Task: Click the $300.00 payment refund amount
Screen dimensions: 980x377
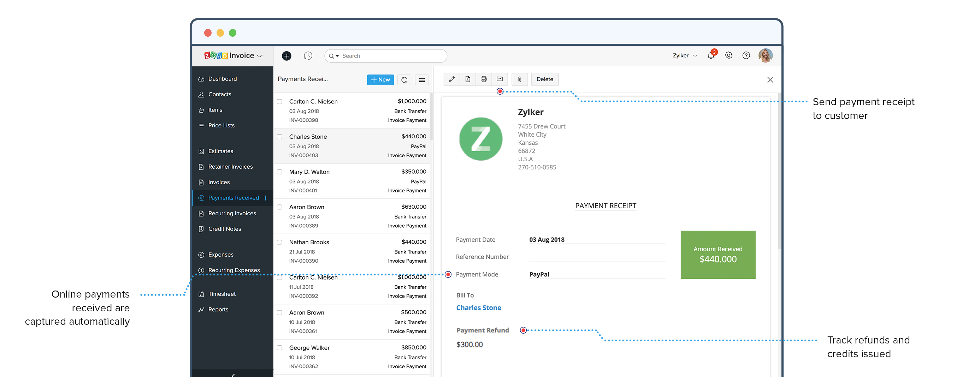Action: point(469,345)
